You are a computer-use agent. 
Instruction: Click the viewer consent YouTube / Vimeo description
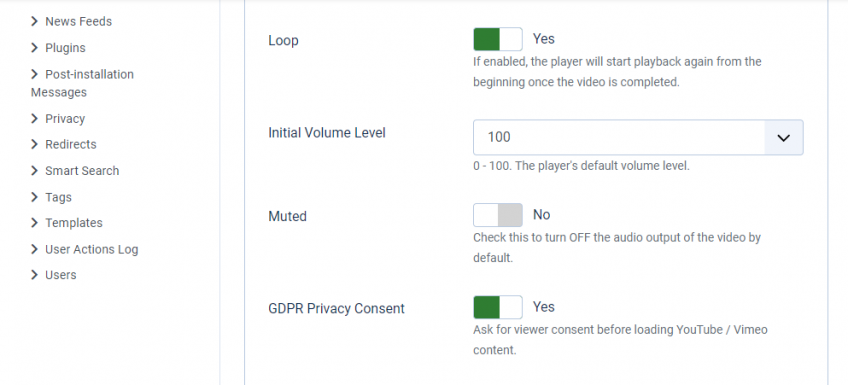pos(620,340)
